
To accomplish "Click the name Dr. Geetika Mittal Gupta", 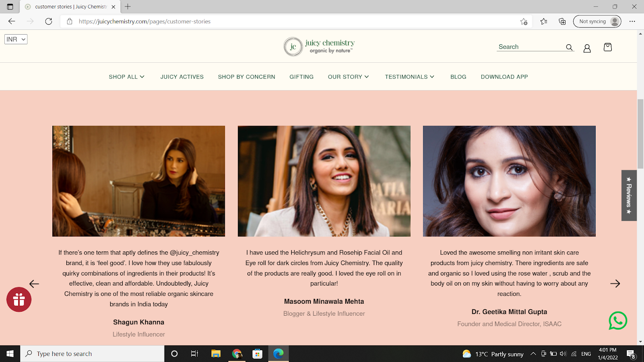I will [x=509, y=312].
